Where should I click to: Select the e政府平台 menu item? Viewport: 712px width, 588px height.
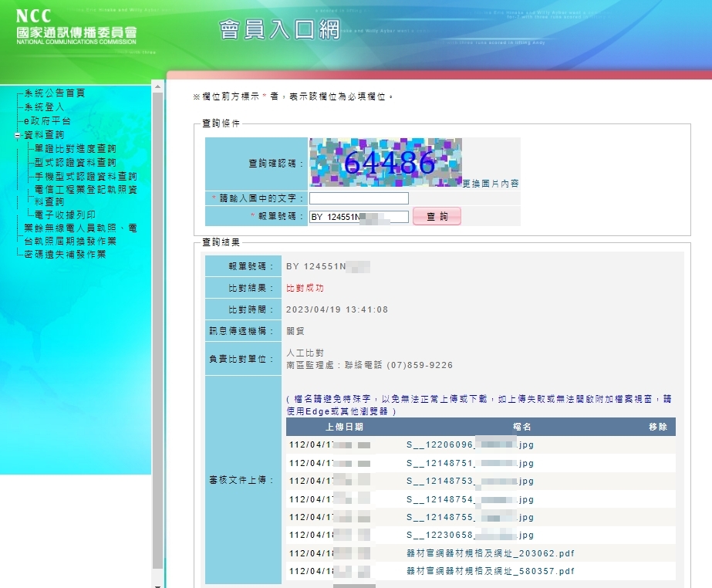pos(47,121)
